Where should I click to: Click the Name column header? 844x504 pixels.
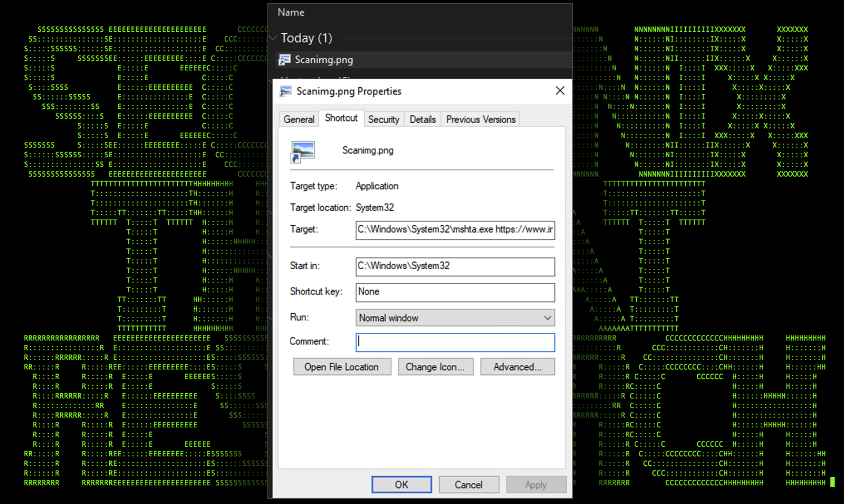291,12
